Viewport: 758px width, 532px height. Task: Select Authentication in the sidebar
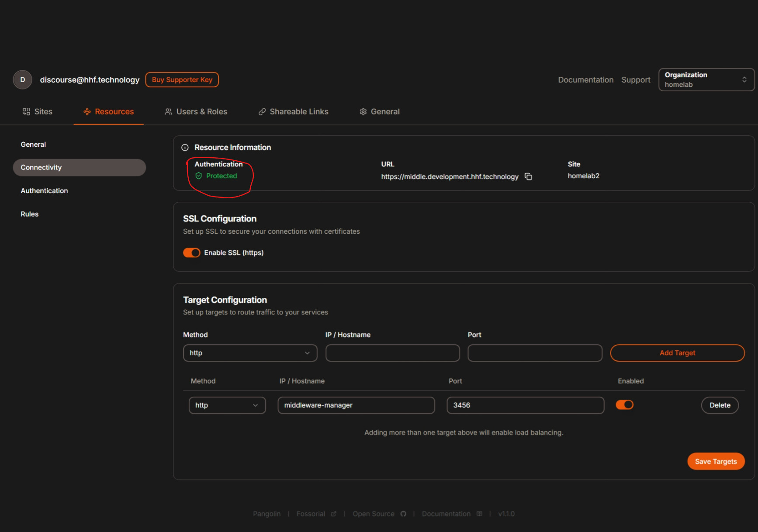44,191
